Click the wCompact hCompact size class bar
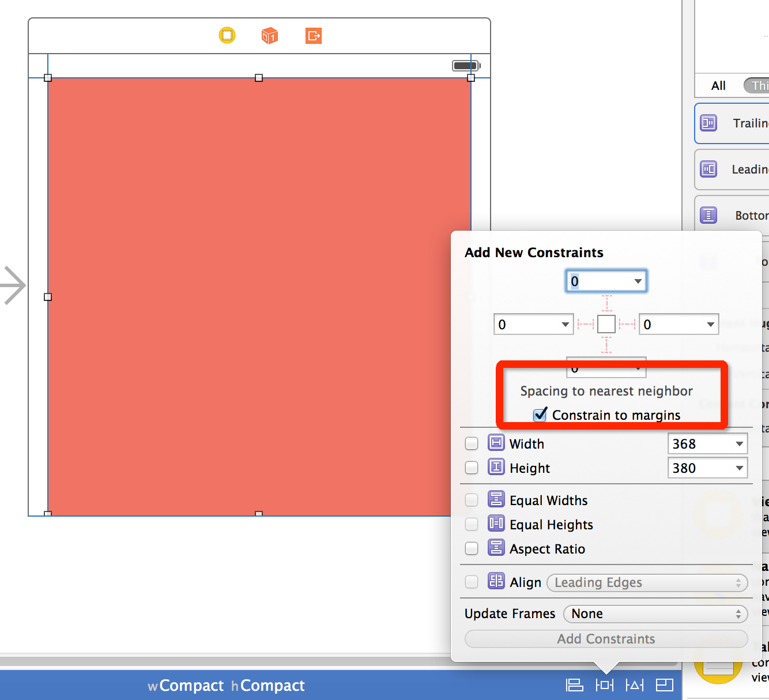Viewport: 769px width, 700px height. pyautogui.click(x=227, y=686)
